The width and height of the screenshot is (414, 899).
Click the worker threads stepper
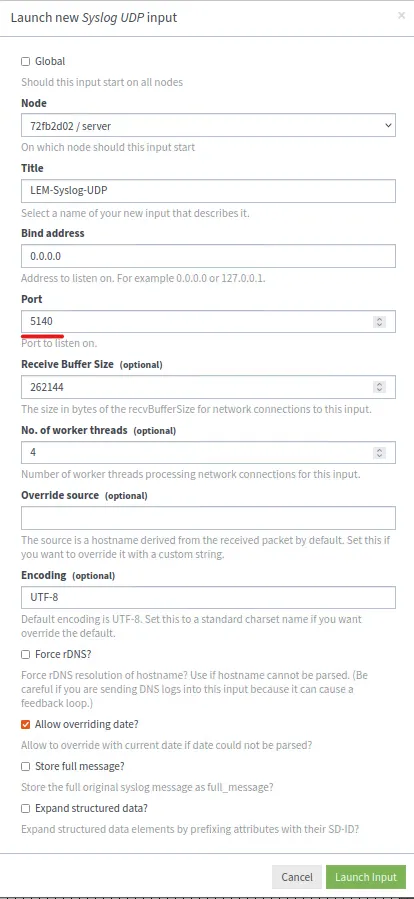click(x=379, y=452)
